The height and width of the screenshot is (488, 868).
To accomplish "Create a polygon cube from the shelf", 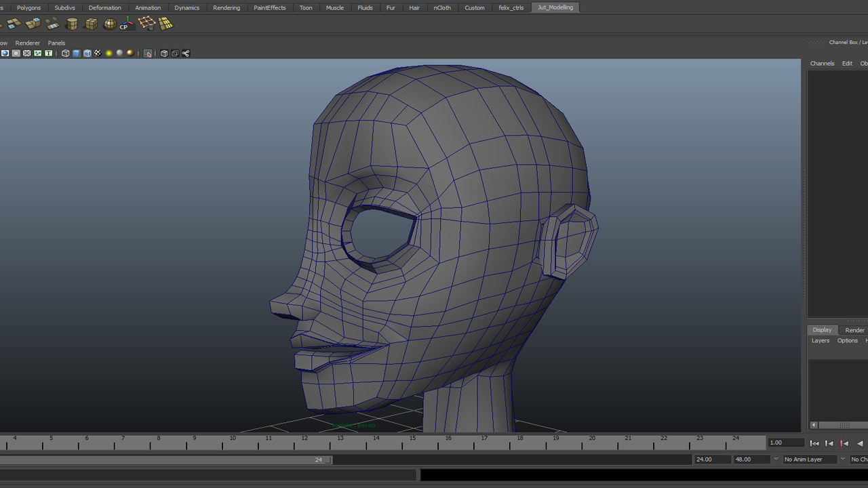I will point(91,24).
